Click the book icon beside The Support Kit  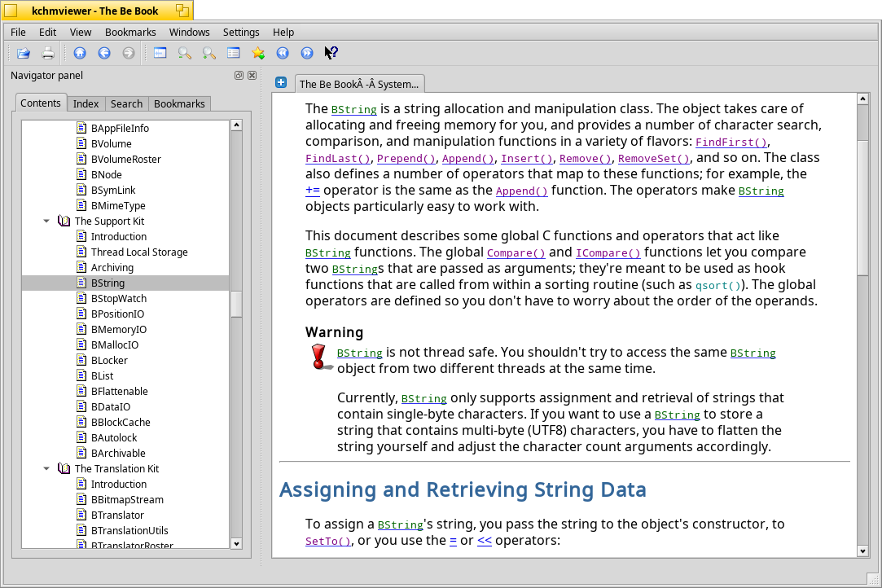(x=64, y=222)
